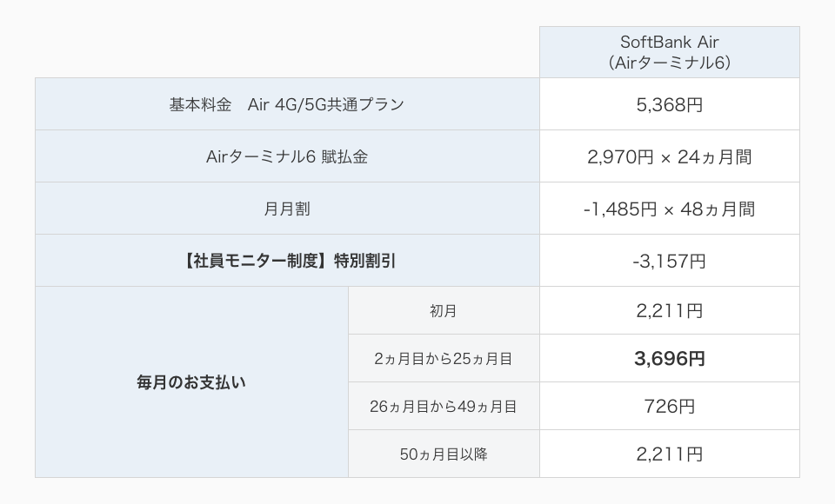Click the Airターミナル6 賦払金 row label
Image resolution: width=835 pixels, height=504 pixels.
287,156
